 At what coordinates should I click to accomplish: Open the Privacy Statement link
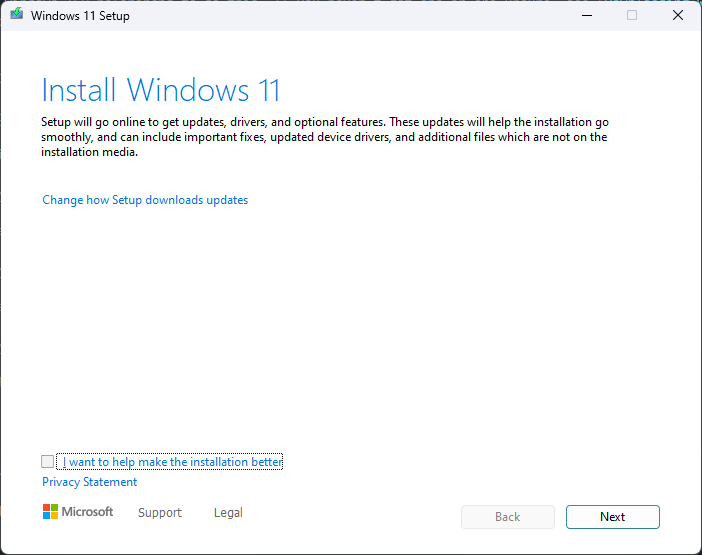point(90,482)
